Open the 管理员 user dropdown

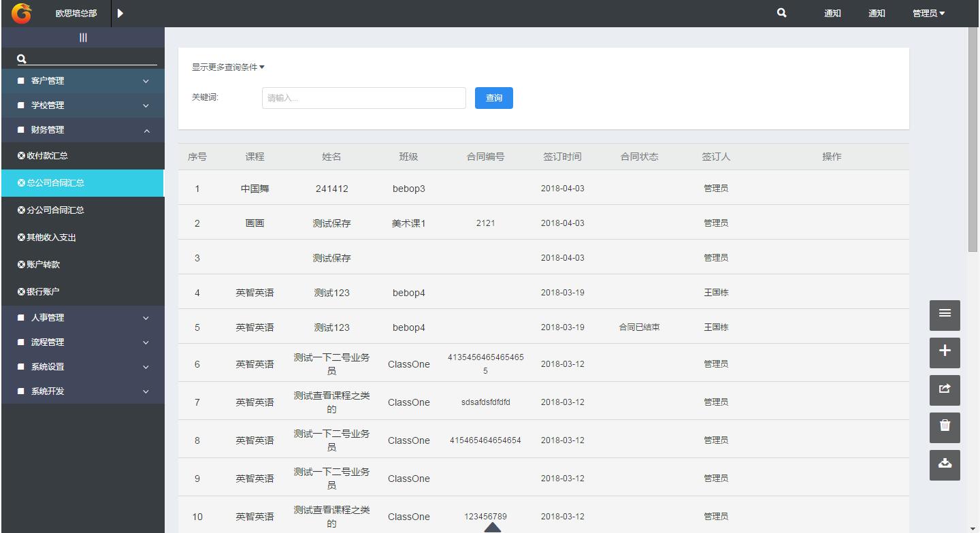[x=928, y=13]
